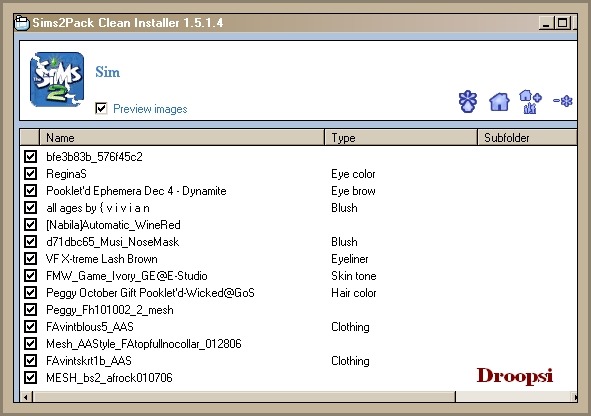Click the blue house icon
The height and width of the screenshot is (416, 591).
(x=499, y=102)
